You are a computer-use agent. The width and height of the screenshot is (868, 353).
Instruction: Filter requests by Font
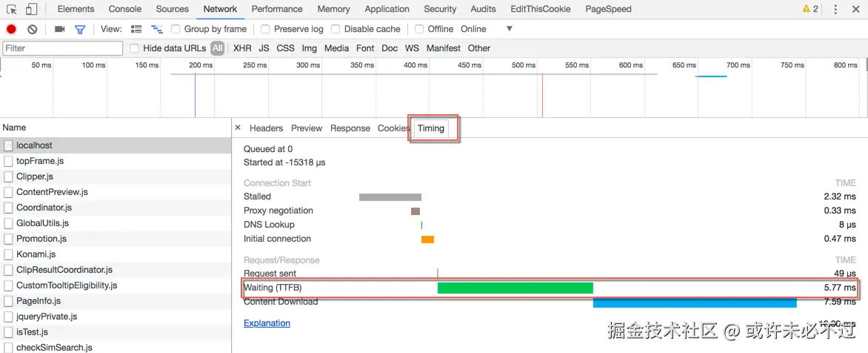pyautogui.click(x=365, y=48)
